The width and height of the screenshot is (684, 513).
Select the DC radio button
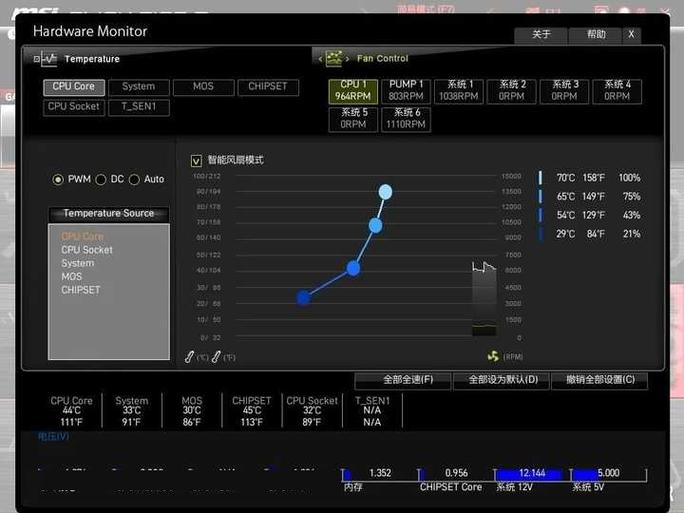tap(101, 179)
